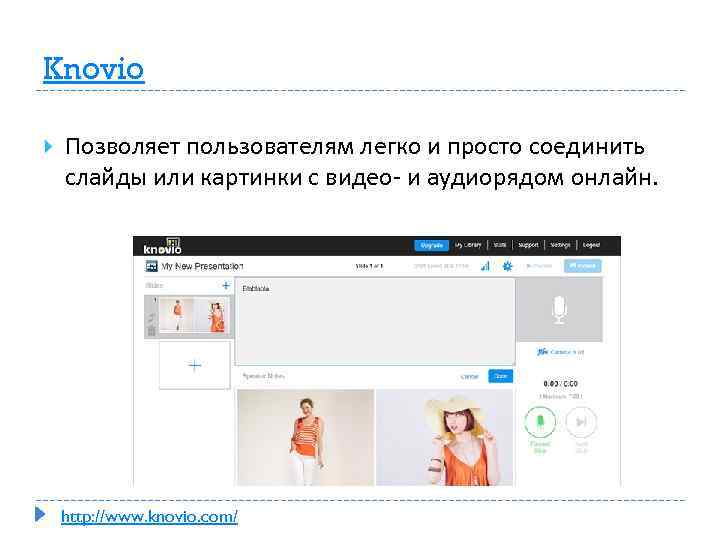Image resolution: width=720 pixels, height=540 pixels.
Task: Open the Stats item in top navigation
Action: click(x=500, y=245)
